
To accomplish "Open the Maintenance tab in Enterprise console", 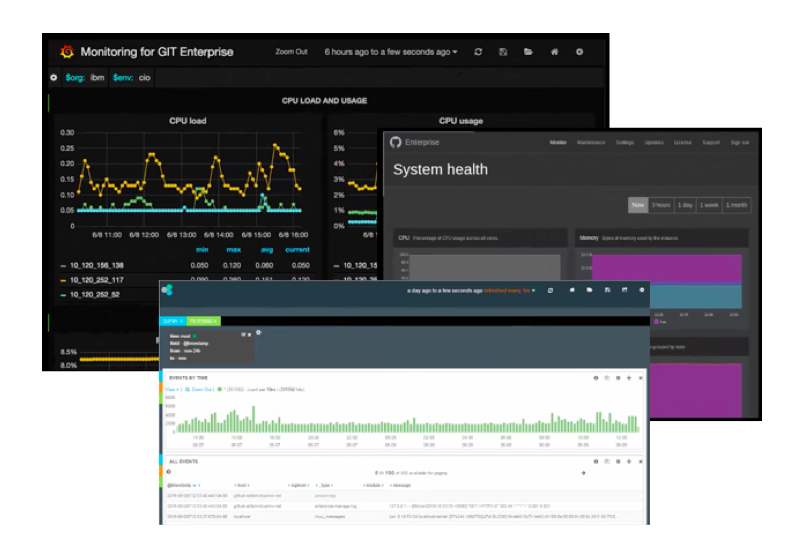I will [591, 143].
